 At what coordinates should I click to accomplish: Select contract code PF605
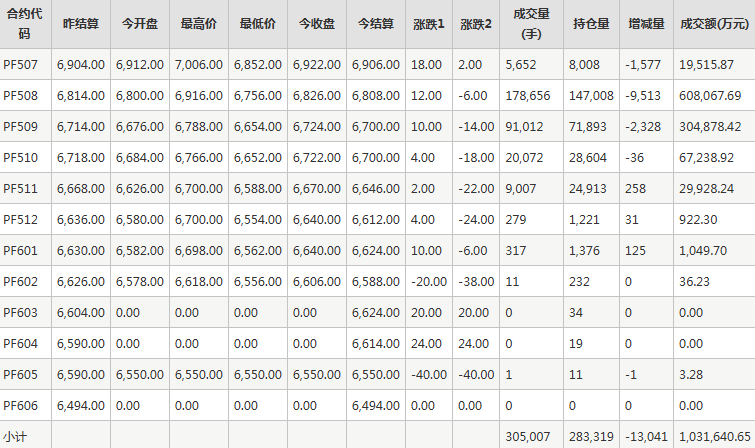pyautogui.click(x=20, y=374)
